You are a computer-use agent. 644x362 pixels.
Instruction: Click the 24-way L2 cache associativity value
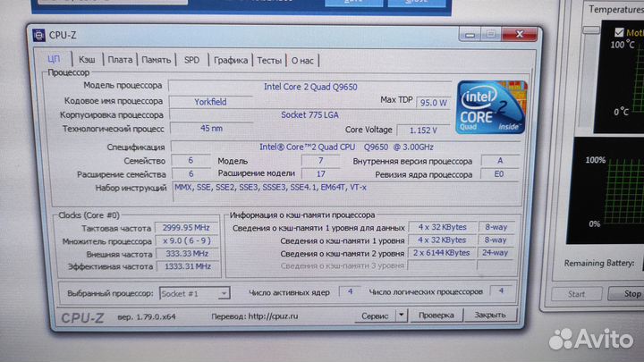[x=495, y=253]
